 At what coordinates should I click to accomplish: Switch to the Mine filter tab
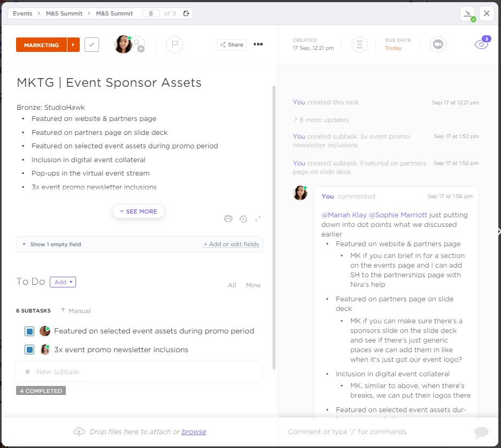click(x=253, y=285)
